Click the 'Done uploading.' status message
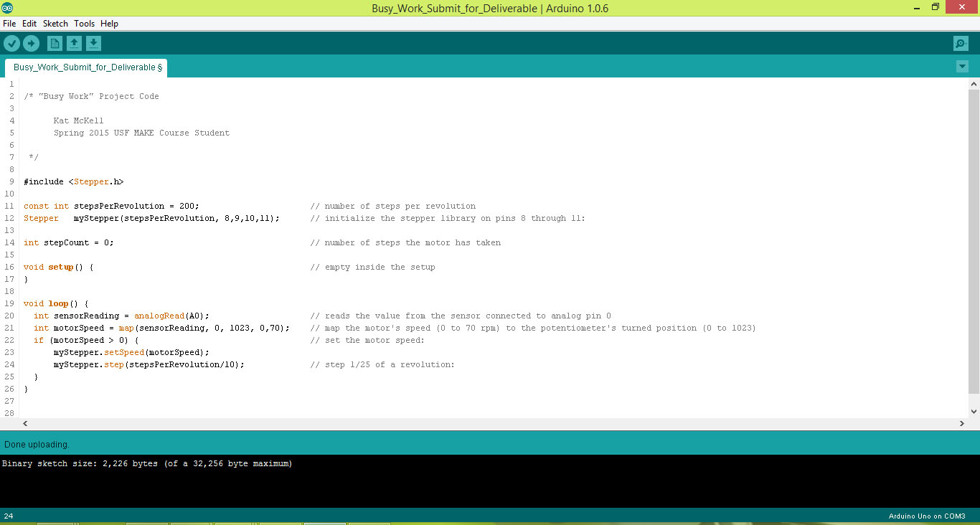Viewport: 980px width, 525px height. coord(37,444)
